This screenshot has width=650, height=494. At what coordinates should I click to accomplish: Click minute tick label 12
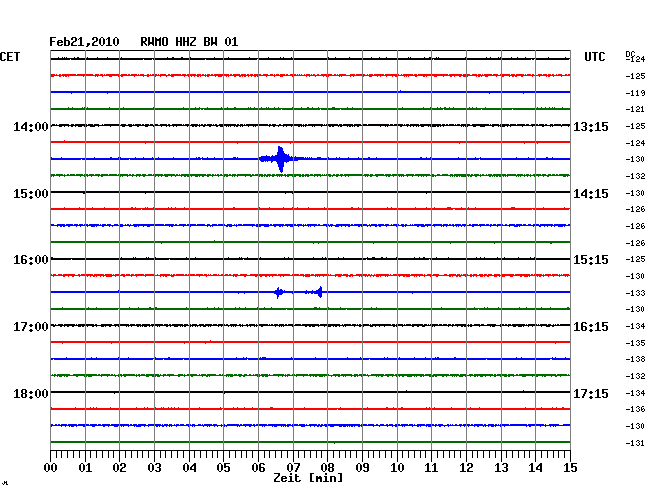click(x=466, y=468)
